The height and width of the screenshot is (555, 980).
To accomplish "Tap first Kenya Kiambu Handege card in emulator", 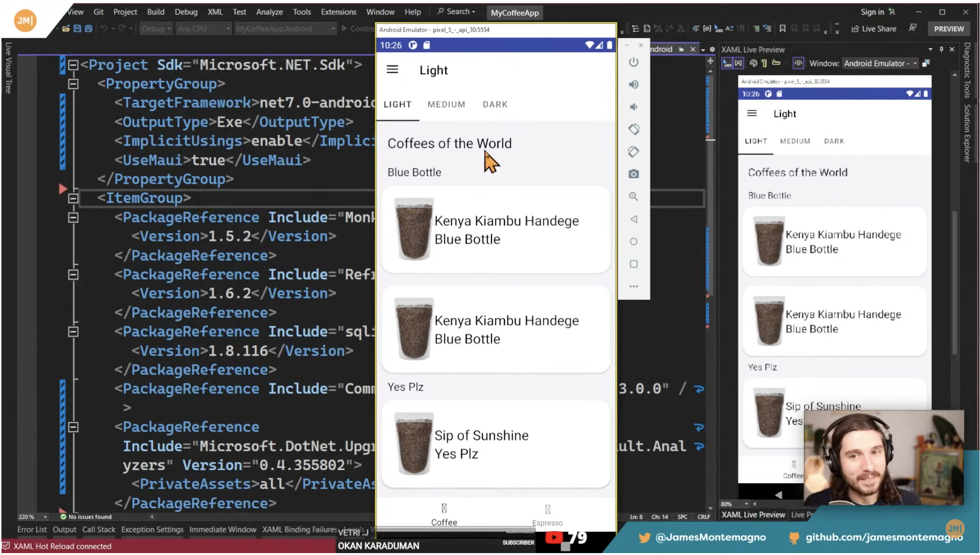I will pyautogui.click(x=496, y=230).
